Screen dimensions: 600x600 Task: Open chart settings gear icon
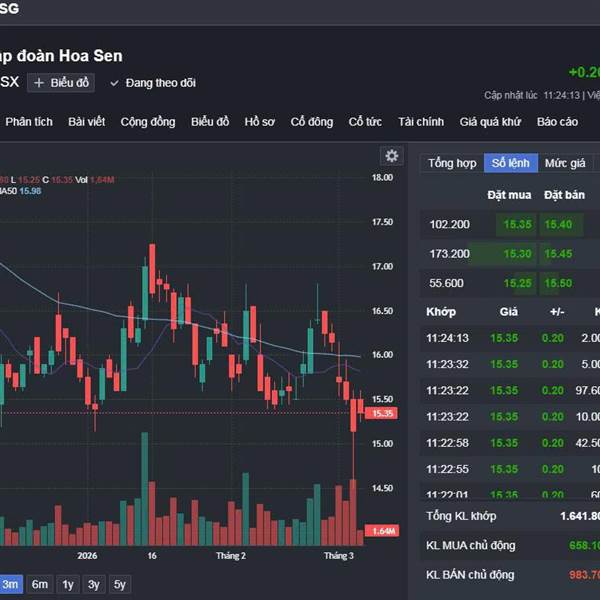click(392, 156)
